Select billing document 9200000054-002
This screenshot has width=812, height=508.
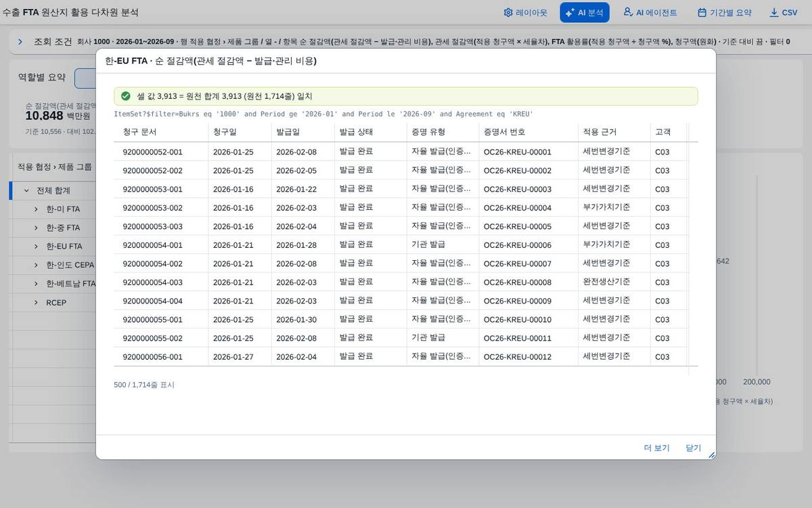click(x=152, y=263)
